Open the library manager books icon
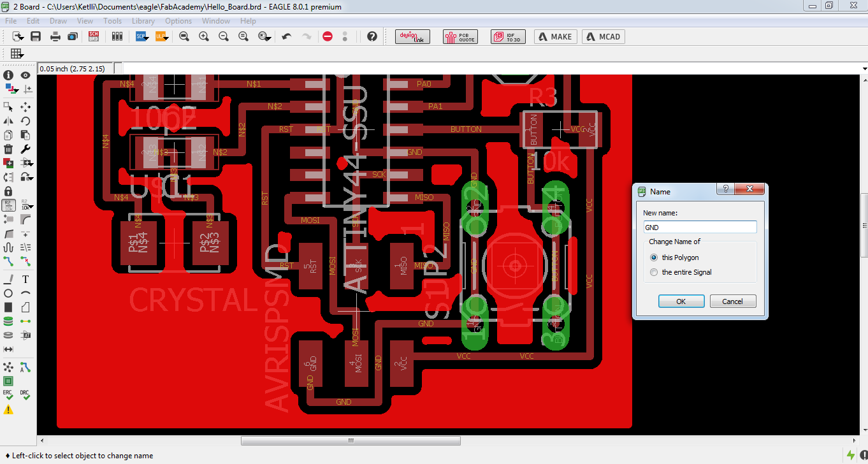Image resolution: width=868 pixels, height=464 pixels. [x=117, y=36]
